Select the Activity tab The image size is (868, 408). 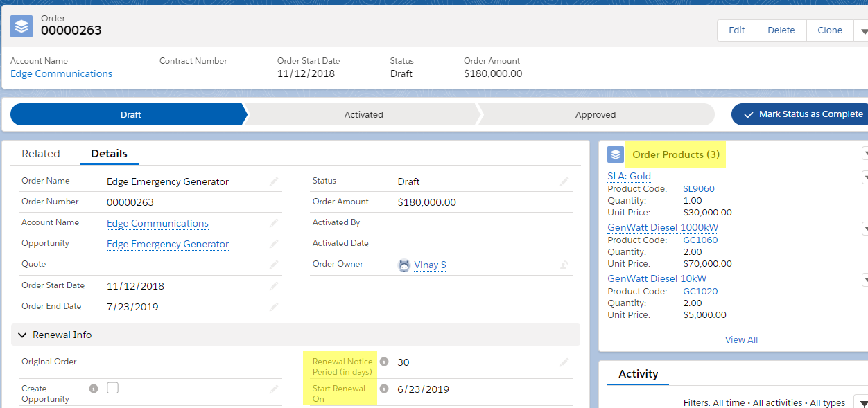[638, 373]
